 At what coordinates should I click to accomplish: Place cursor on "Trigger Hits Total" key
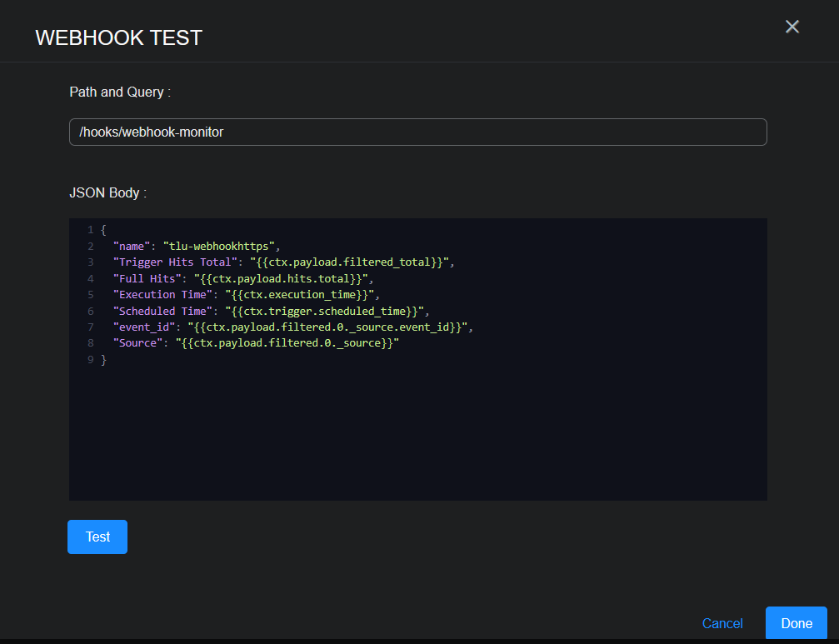175,262
